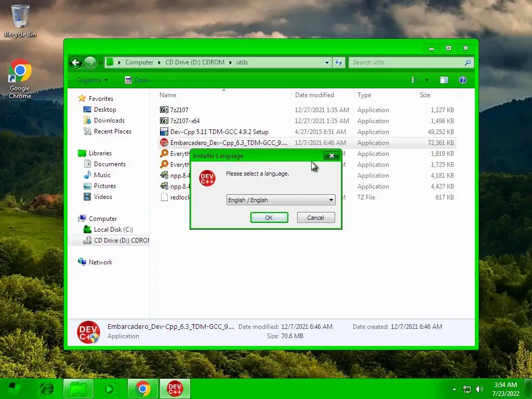532x399 pixels.
Task: Open Local Disk (C:)
Action: coord(113,229)
